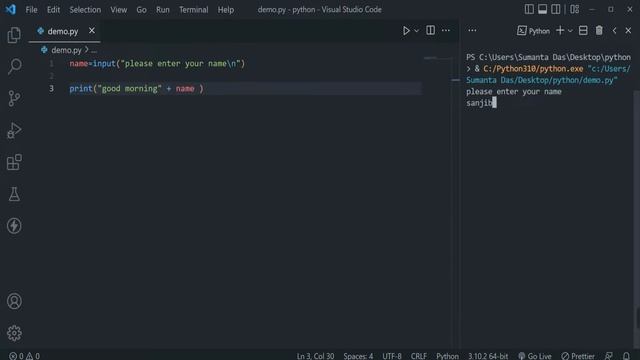Start Go Live server

tap(535, 356)
